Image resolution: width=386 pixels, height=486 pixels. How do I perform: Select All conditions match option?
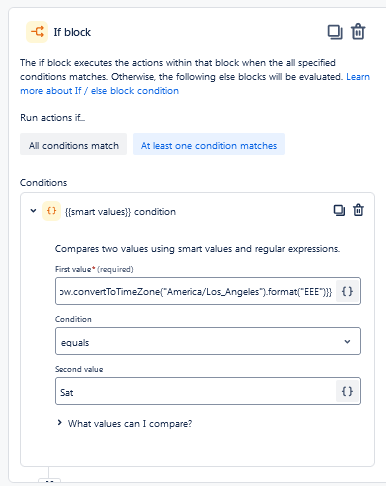coord(73,144)
